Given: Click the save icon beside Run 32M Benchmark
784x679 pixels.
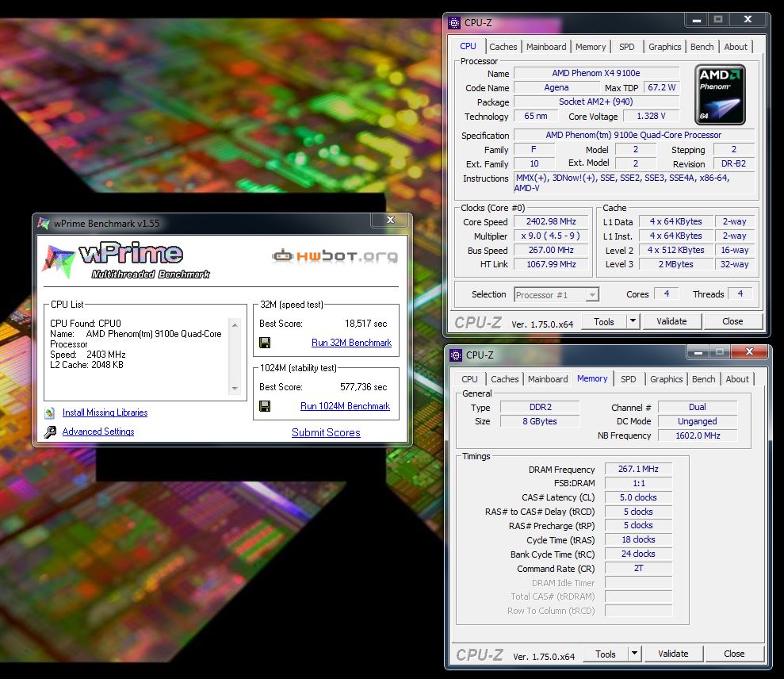Looking at the screenshot, I should pos(265,343).
